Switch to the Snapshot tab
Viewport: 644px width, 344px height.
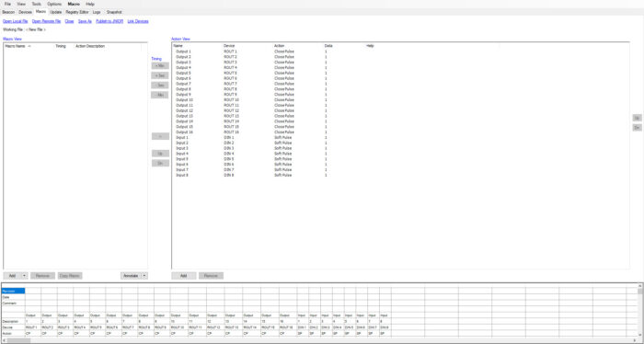coord(114,12)
